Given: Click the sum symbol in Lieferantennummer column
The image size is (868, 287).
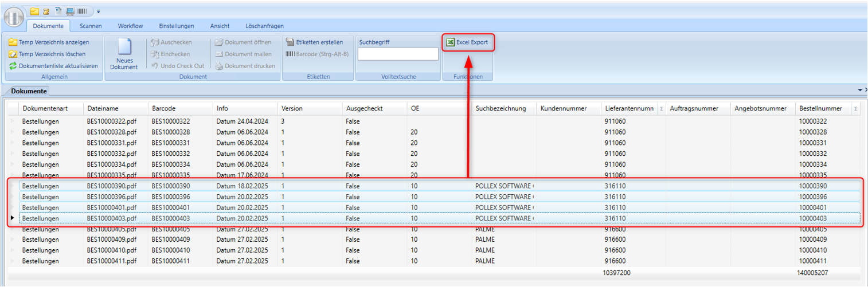Looking at the screenshot, I should point(661,108).
